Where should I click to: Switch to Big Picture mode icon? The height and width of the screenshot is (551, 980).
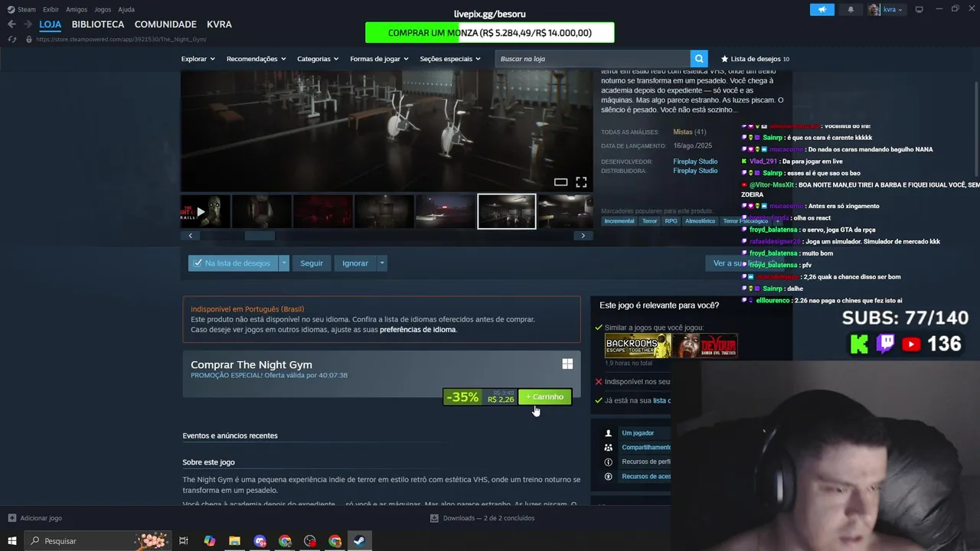919,9
